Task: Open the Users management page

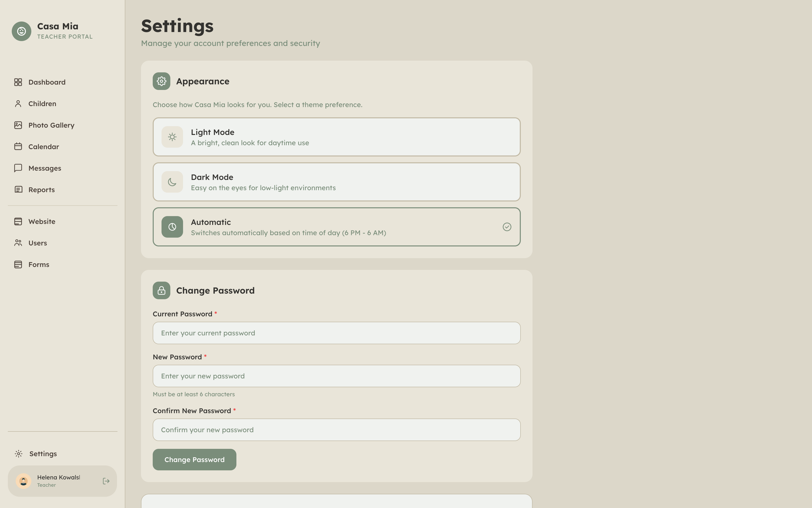Action: (x=38, y=243)
